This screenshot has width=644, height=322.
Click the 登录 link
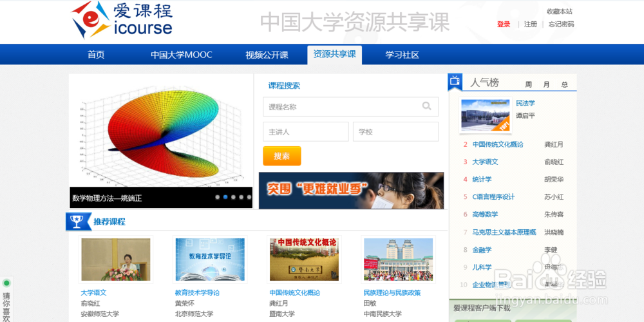(504, 24)
